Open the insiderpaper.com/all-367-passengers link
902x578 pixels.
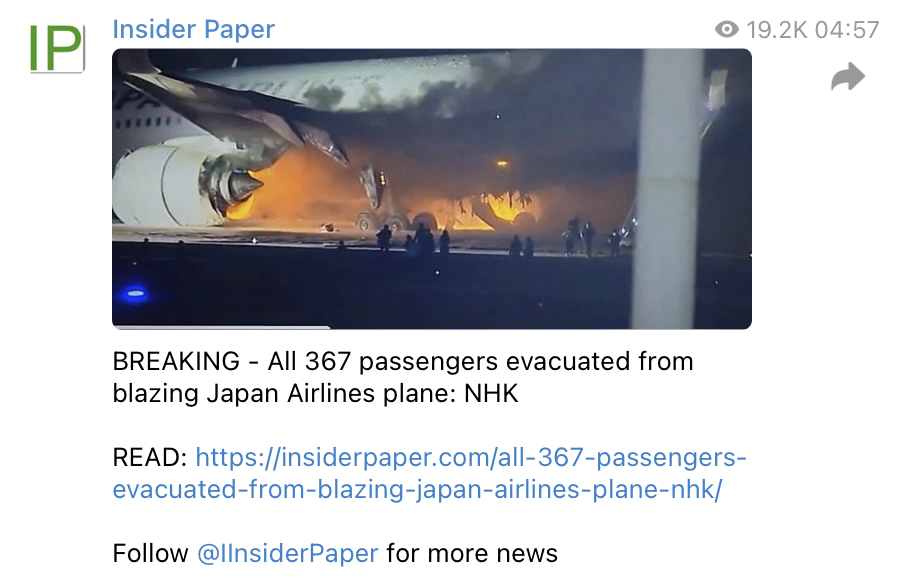[471, 458]
